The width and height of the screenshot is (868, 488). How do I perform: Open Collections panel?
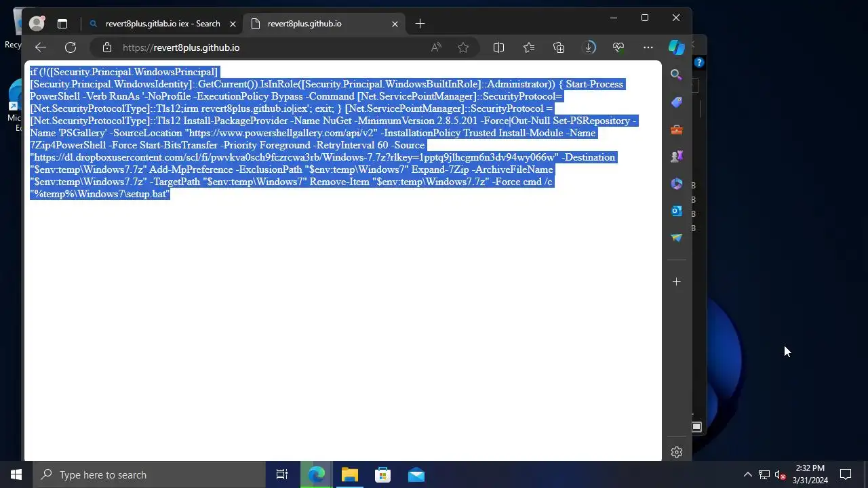point(559,47)
